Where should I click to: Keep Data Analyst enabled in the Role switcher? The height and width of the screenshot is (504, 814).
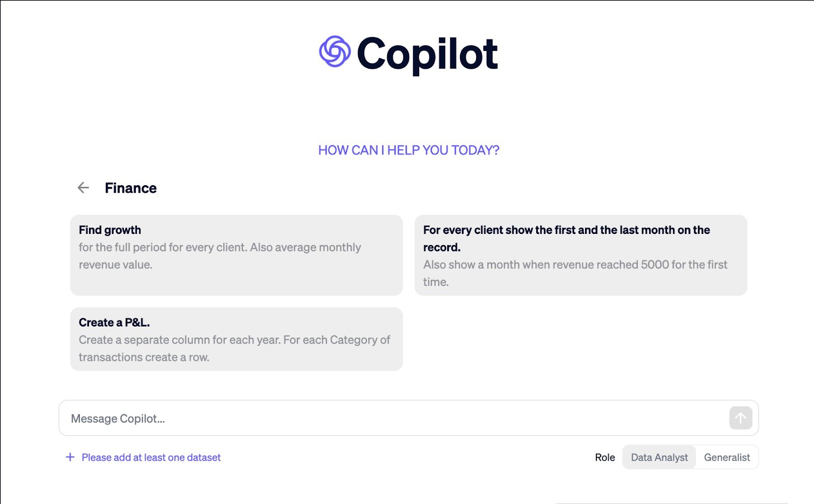pyautogui.click(x=659, y=457)
